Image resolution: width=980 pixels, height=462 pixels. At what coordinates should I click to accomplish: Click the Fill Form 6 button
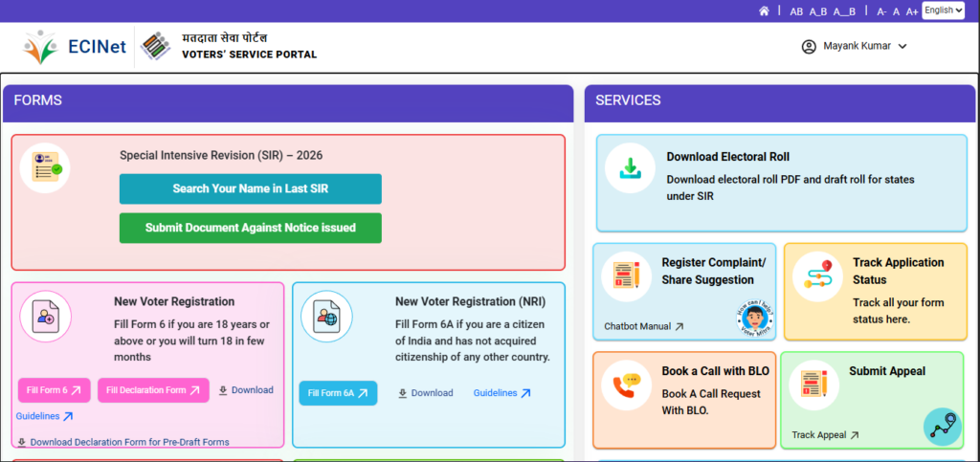[55, 390]
